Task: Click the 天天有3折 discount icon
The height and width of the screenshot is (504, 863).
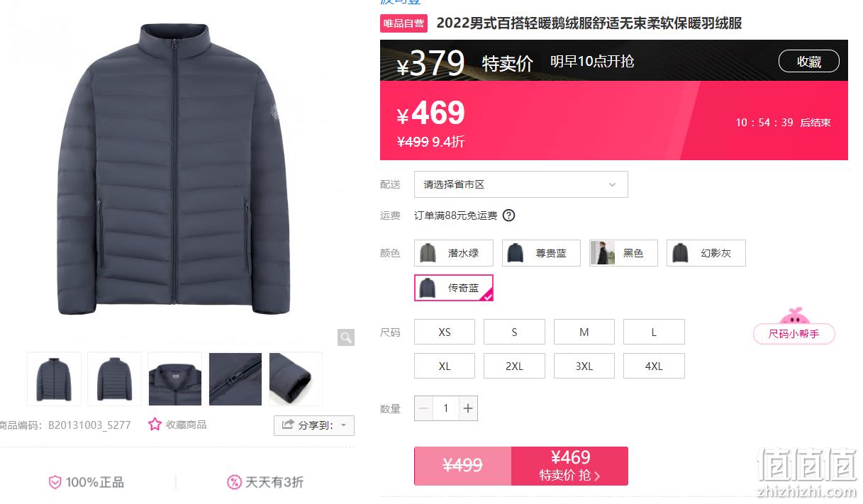Action: 234,483
